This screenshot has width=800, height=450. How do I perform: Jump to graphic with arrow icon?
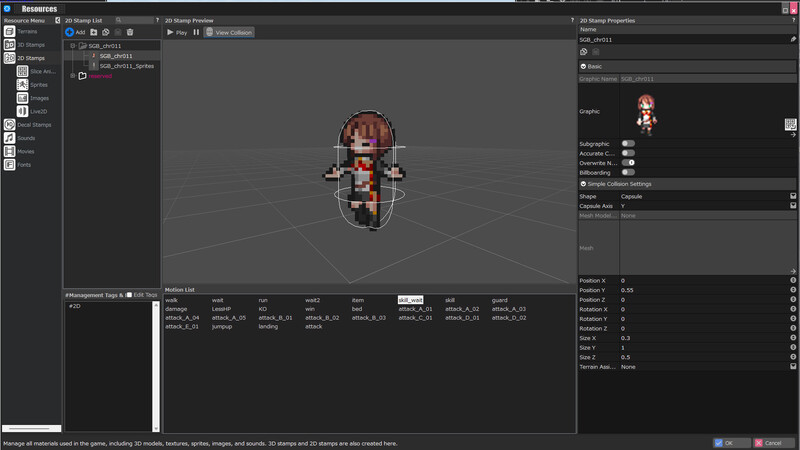pyautogui.click(x=793, y=135)
